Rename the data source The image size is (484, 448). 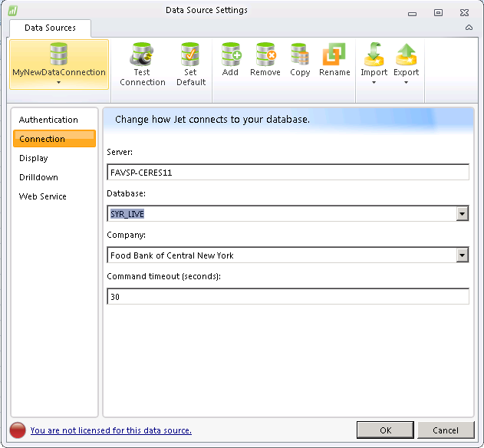tap(334, 56)
